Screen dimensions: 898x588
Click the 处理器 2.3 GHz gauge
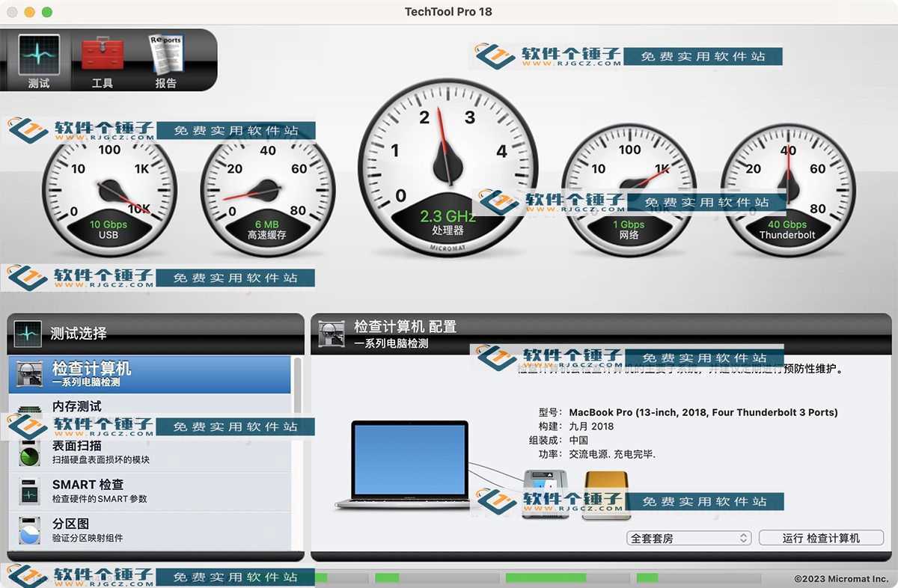pyautogui.click(x=448, y=167)
